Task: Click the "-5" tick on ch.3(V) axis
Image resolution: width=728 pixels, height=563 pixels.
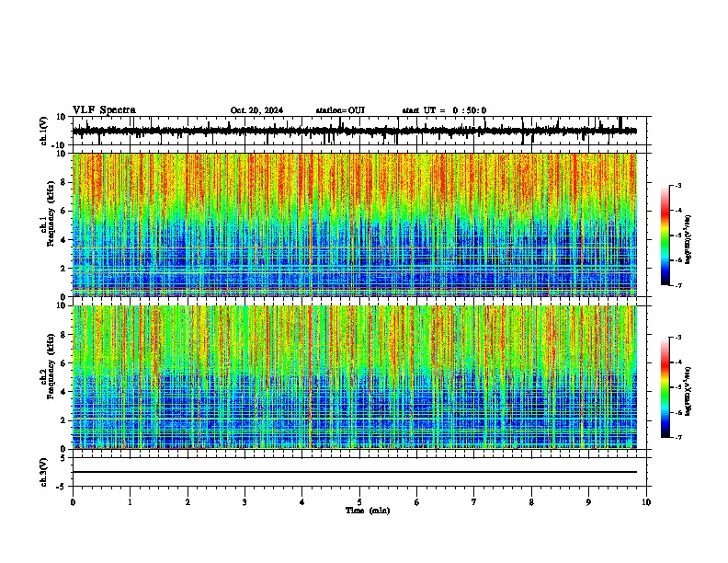Action: (61, 487)
